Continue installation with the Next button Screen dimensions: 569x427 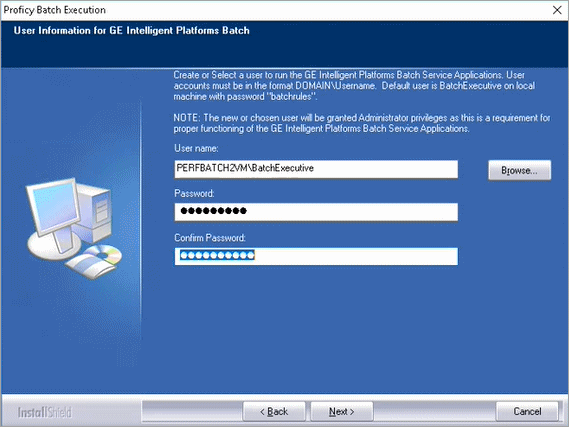click(341, 411)
